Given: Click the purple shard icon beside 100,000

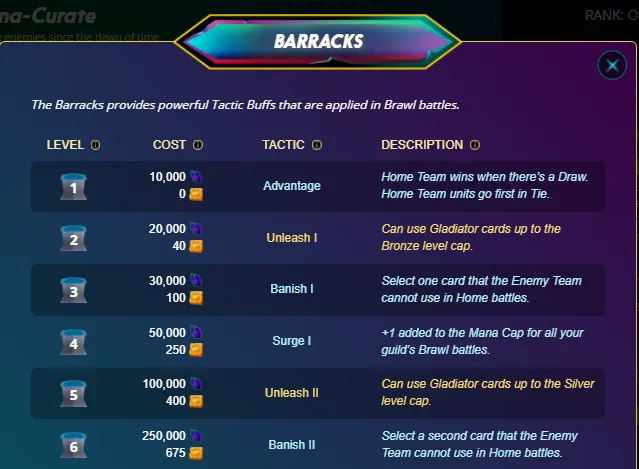Looking at the screenshot, I should point(196,384).
